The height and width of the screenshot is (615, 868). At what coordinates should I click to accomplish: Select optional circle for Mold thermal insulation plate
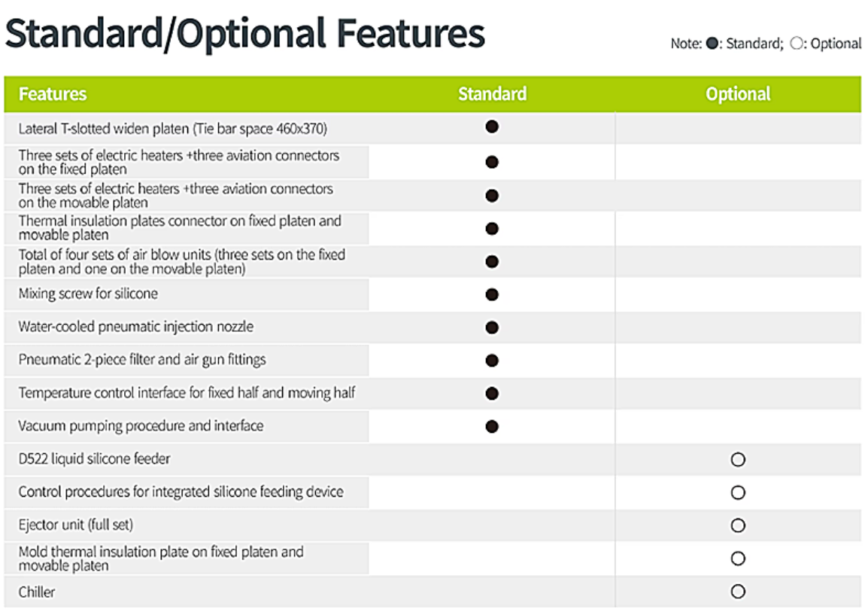coord(738,559)
